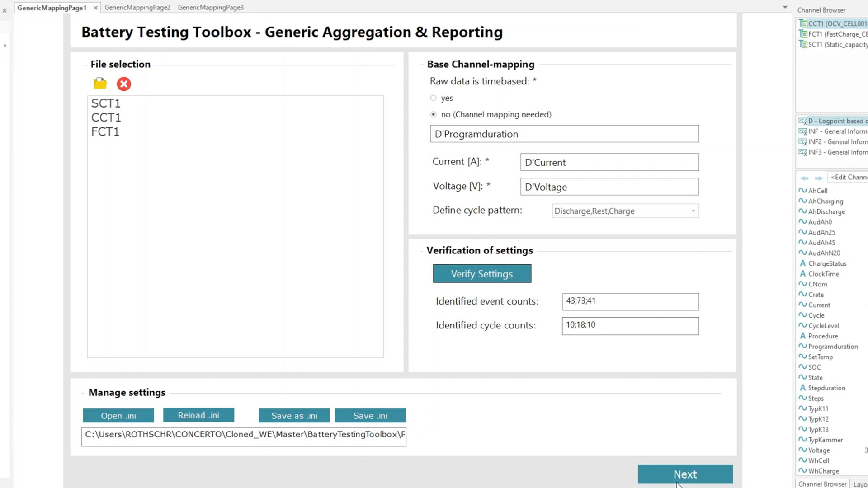Click the Save as .ini button

tap(294, 416)
